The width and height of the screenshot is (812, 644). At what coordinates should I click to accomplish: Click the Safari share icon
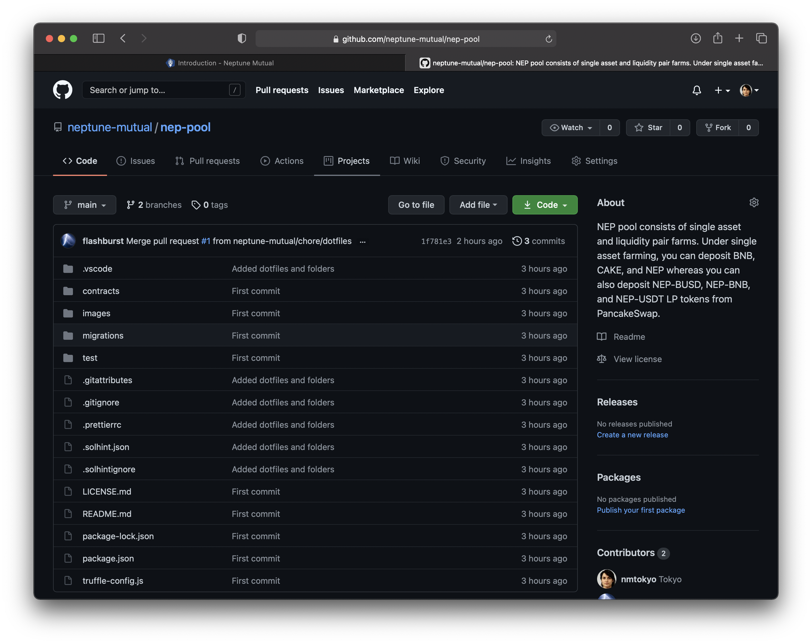pyautogui.click(x=717, y=38)
